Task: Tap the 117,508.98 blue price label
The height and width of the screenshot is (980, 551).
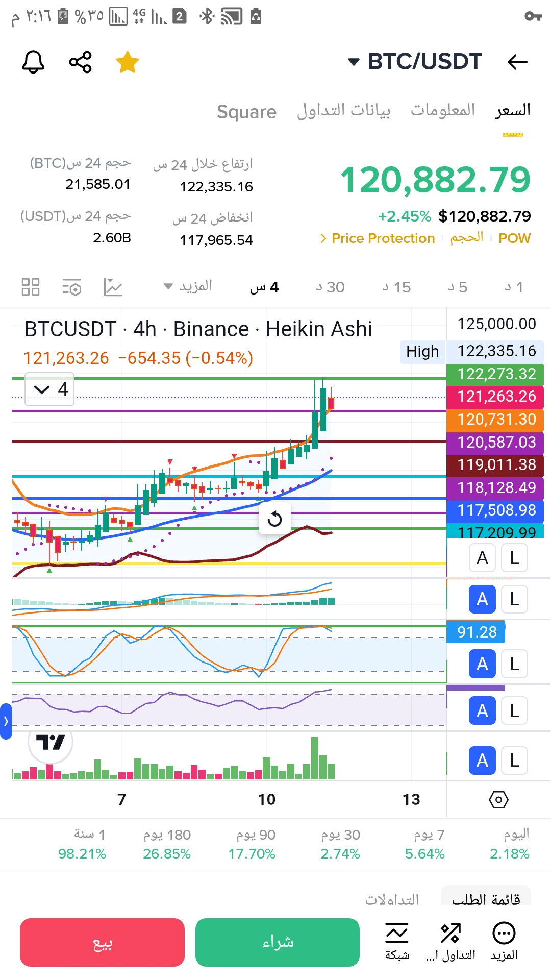Action: pyautogui.click(x=495, y=510)
